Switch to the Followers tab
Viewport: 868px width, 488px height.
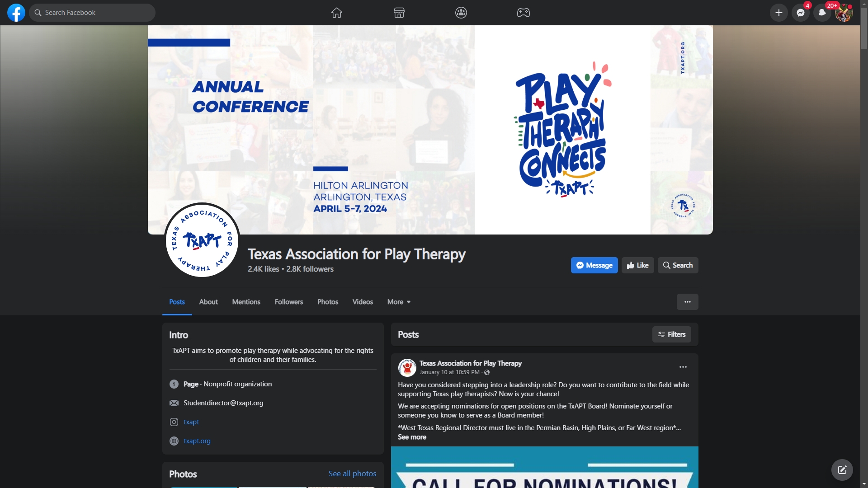289,302
